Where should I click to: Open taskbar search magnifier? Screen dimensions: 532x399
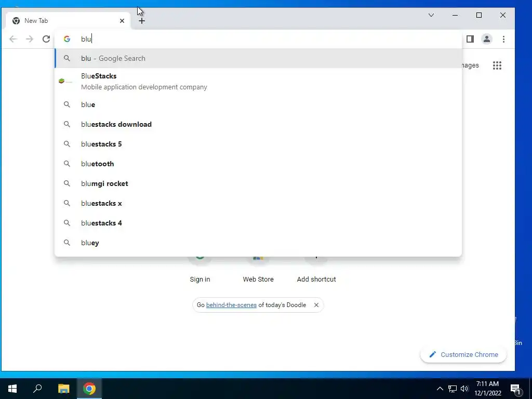coord(37,389)
